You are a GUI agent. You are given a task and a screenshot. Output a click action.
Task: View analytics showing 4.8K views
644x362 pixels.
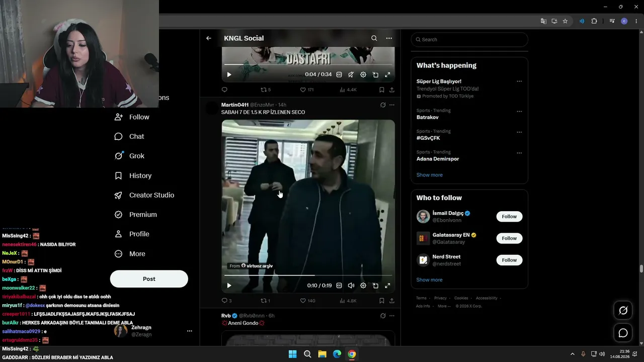click(x=348, y=301)
